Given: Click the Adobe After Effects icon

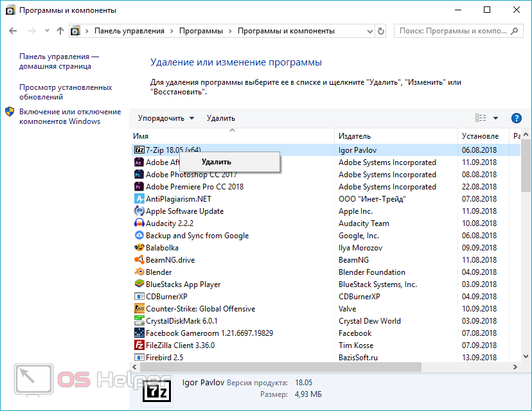Looking at the screenshot, I should click(x=139, y=162).
